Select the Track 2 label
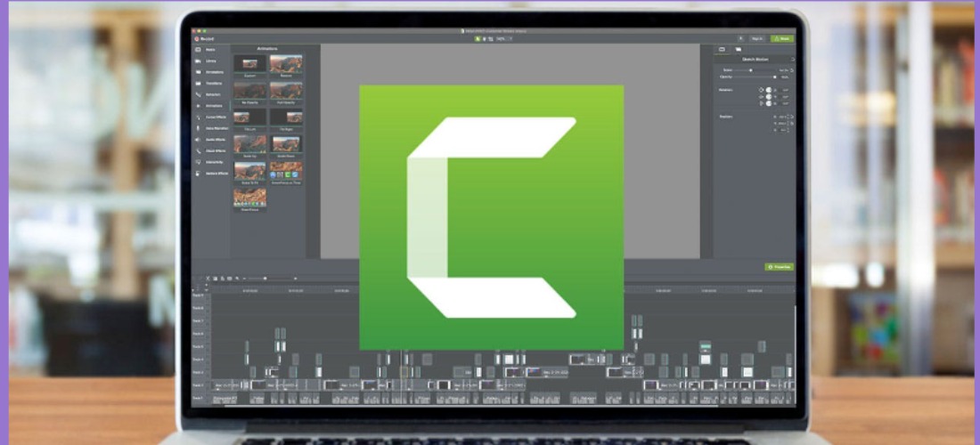 [198, 385]
